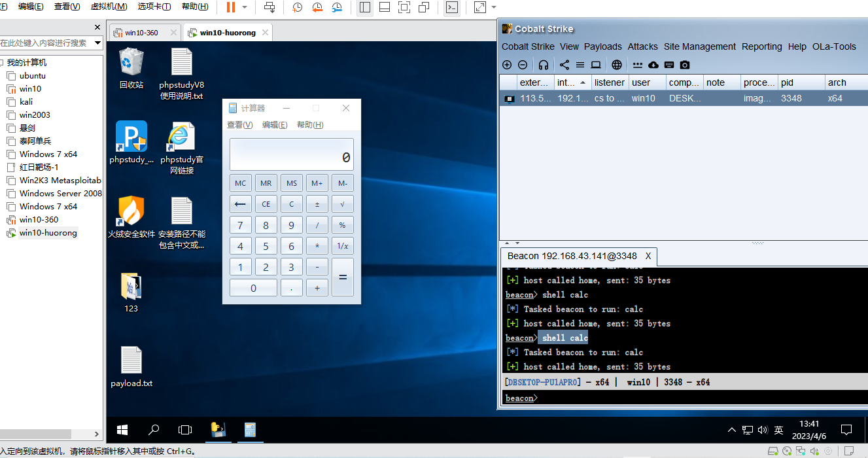Image resolution: width=868 pixels, height=458 pixels.
Task: Click the Cobalt Strike new connection plus icon
Action: coord(507,65)
